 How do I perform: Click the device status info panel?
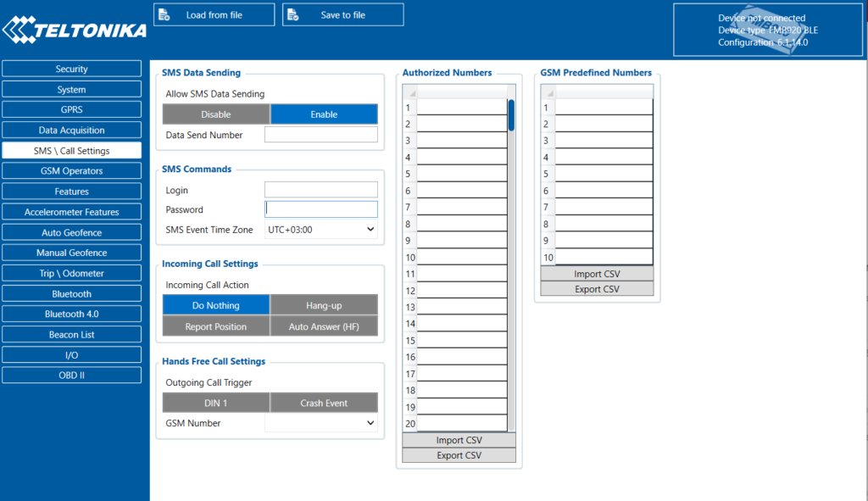tap(768, 30)
